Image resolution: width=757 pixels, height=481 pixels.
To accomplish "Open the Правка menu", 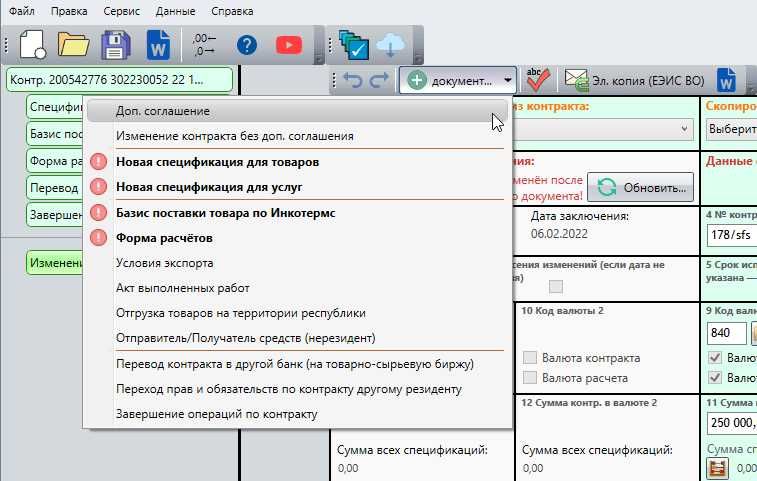I will click(69, 11).
